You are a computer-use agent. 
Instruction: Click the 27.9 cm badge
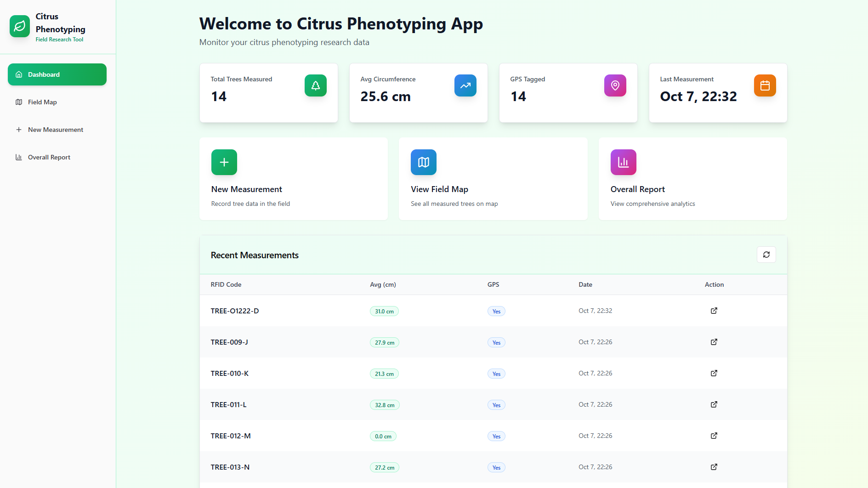click(385, 342)
